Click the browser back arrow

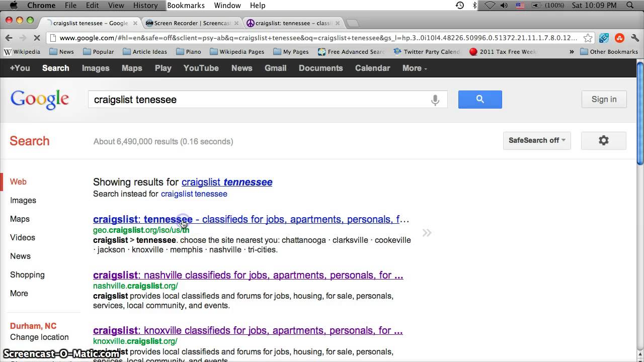[9, 38]
